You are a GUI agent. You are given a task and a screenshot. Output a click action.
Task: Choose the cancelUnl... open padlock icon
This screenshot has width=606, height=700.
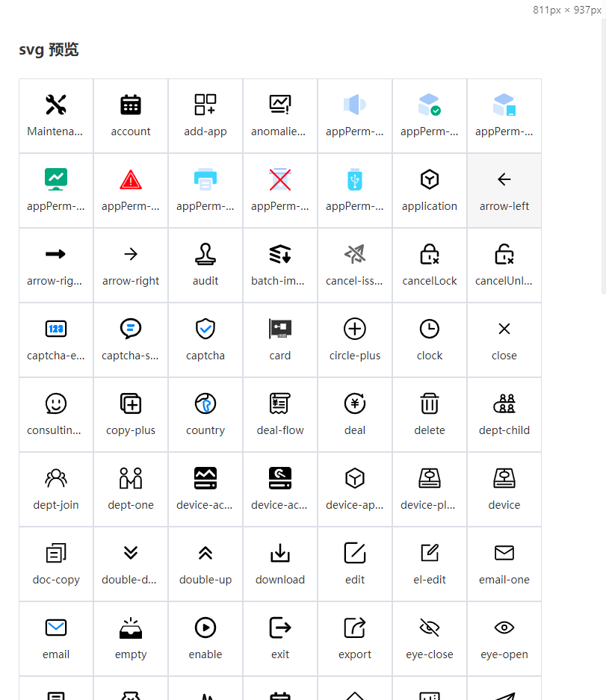[x=504, y=254]
